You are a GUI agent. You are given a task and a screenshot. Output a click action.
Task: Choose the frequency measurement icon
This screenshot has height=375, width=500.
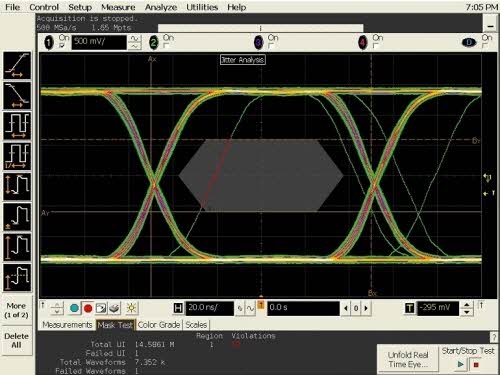click(x=17, y=156)
